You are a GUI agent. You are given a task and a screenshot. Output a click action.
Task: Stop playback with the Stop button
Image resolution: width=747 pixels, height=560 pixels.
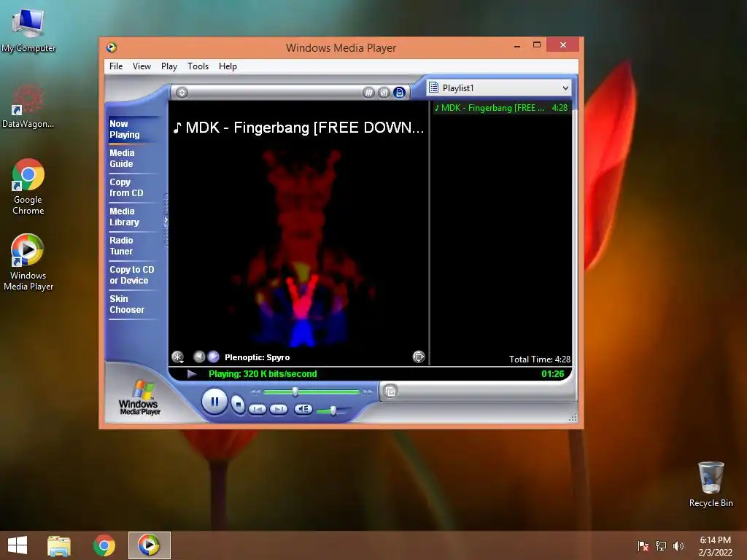coord(238,404)
